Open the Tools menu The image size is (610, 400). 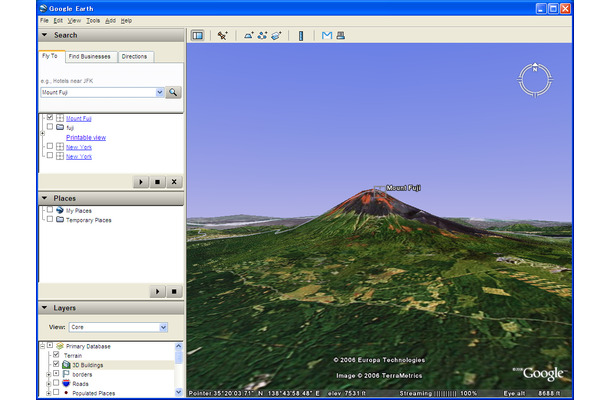click(x=93, y=21)
